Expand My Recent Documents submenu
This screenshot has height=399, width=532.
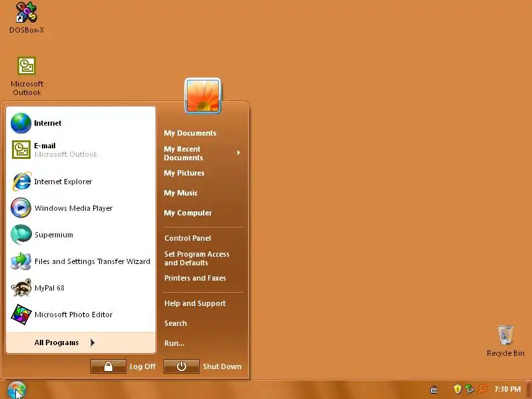click(x=203, y=153)
